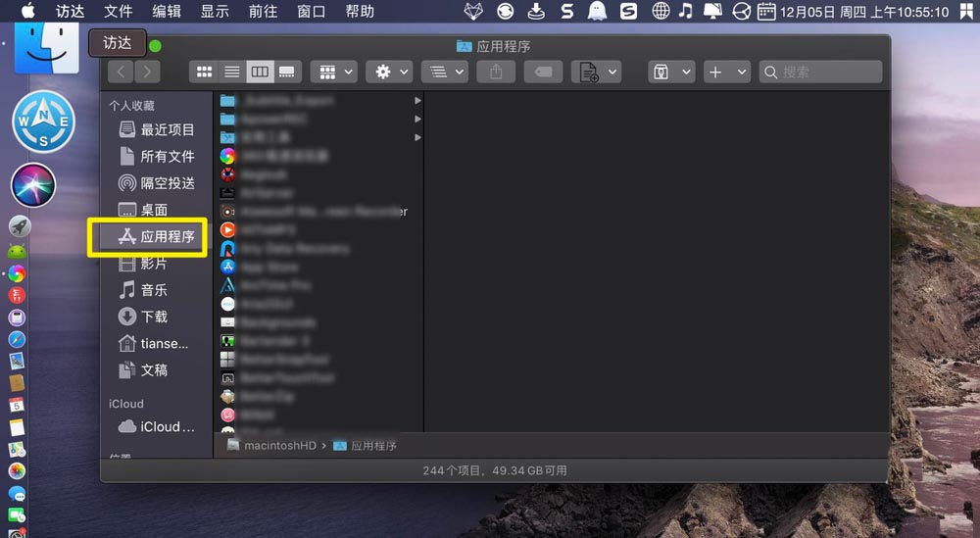Open the 前往 menu in menu bar
The height and width of the screenshot is (538, 980).
(x=263, y=12)
